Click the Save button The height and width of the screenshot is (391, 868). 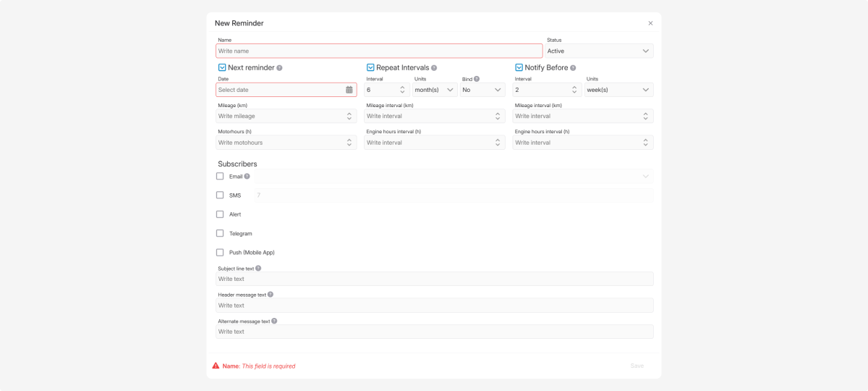[637, 366]
